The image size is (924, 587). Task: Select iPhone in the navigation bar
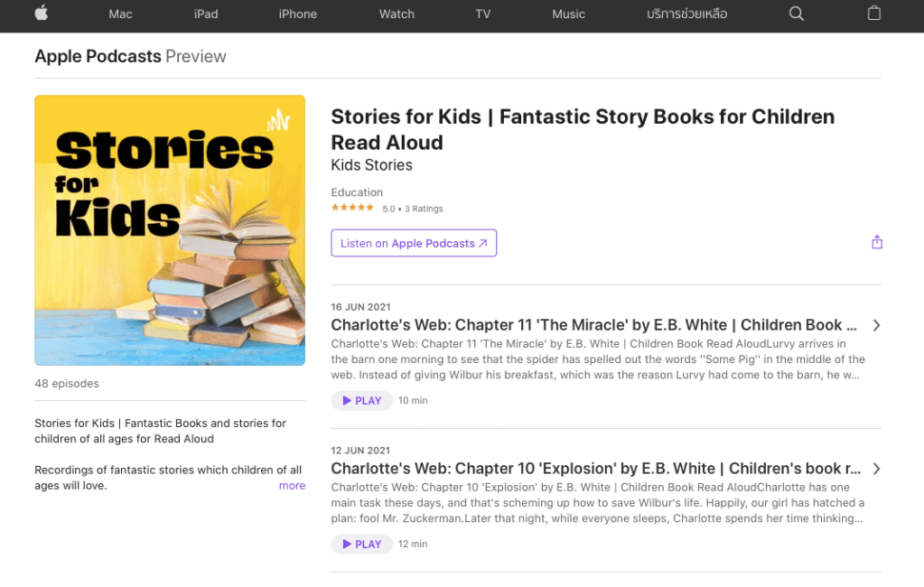[x=297, y=14]
